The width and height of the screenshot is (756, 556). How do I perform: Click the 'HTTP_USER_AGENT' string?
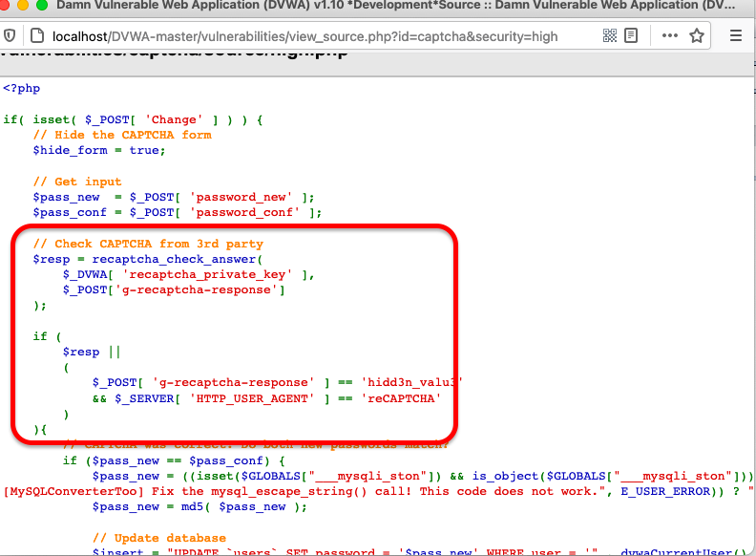point(252,398)
